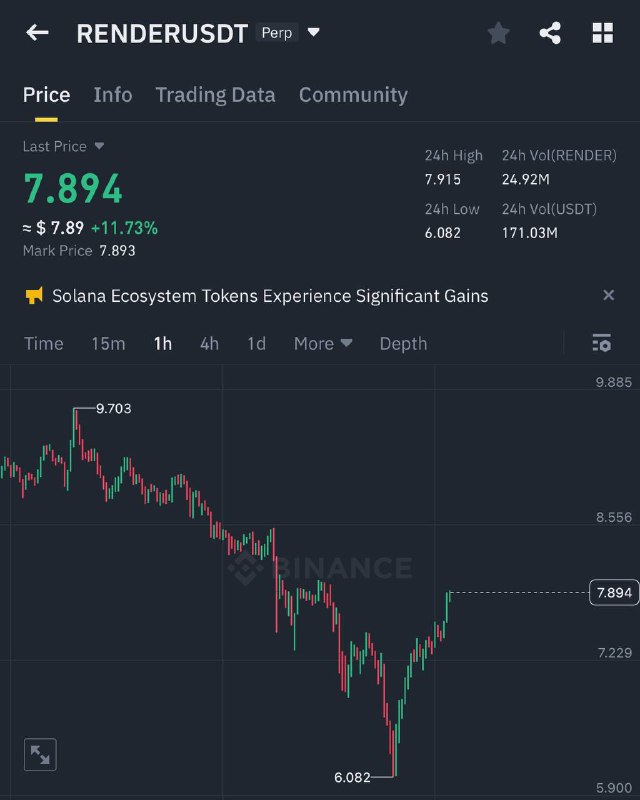Switch to the Info tab
Screen dimensions: 640x800
pos(113,95)
